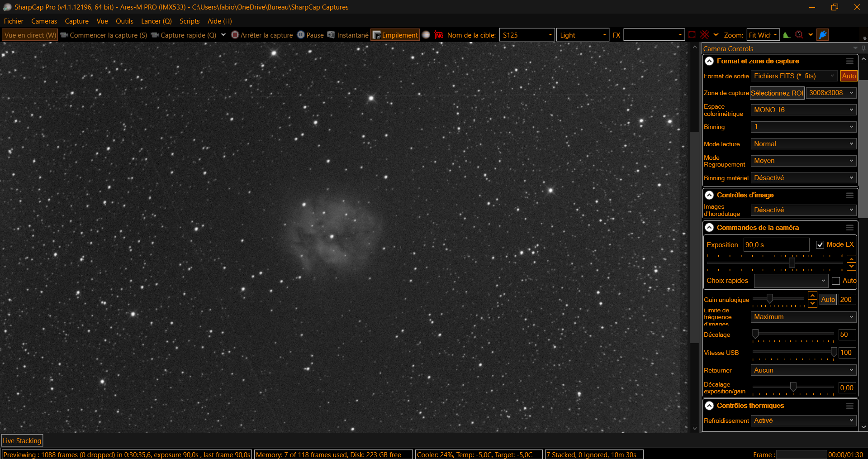Open the Mode Regroupement Moyen dropdown

point(803,161)
